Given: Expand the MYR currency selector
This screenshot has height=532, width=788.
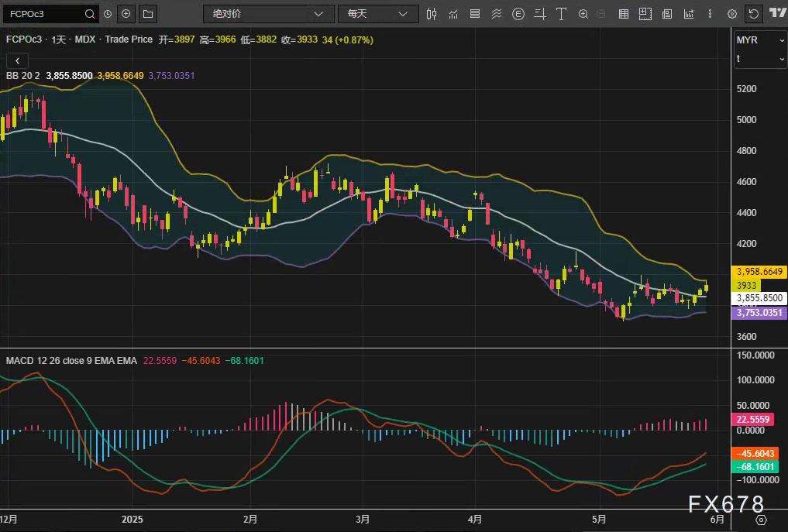Looking at the screenshot, I should [x=760, y=39].
